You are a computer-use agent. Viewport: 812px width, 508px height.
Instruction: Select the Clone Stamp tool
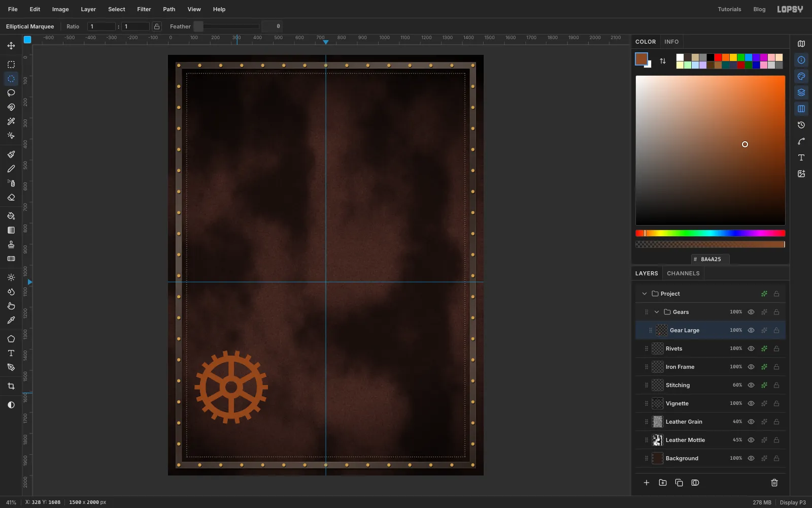click(x=11, y=244)
